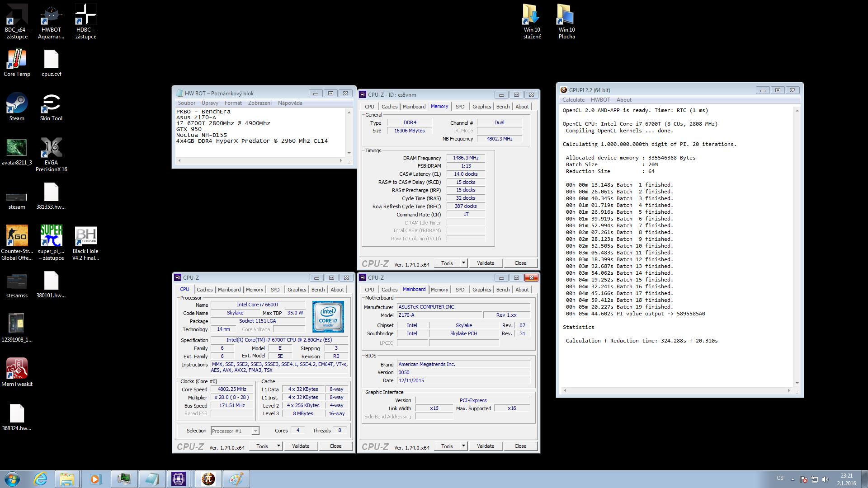Open Windows Explorer from the taskbar
The image size is (868, 488).
pos(67,479)
